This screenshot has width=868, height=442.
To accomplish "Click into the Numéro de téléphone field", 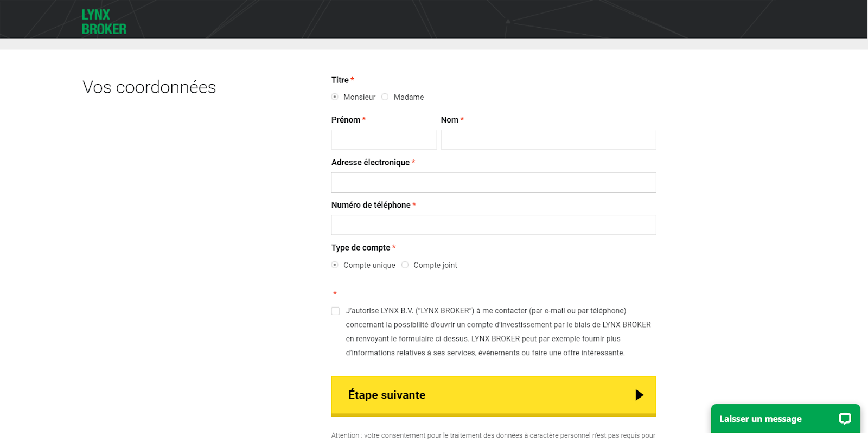I will tap(494, 225).
